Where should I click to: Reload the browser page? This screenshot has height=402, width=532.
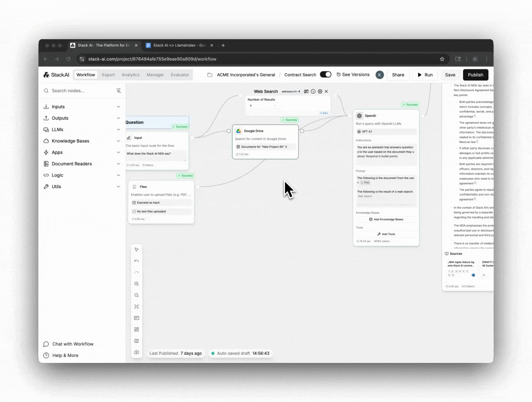tap(68, 59)
